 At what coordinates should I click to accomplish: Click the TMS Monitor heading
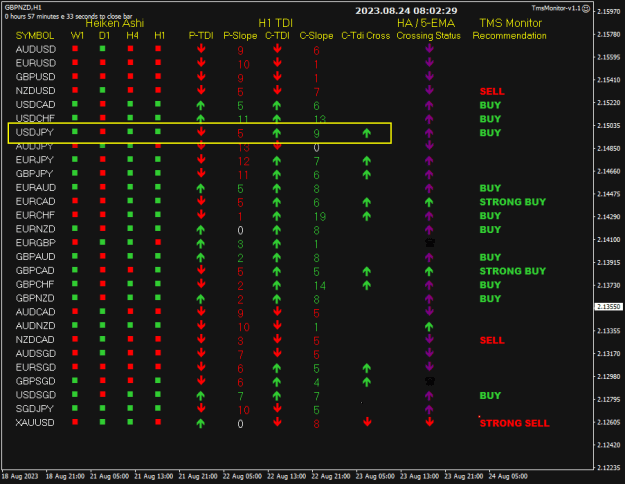click(511, 23)
